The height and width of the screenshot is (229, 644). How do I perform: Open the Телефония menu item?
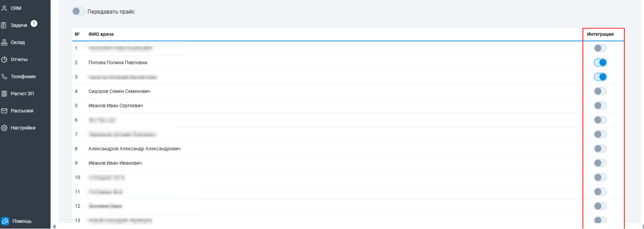click(x=23, y=76)
